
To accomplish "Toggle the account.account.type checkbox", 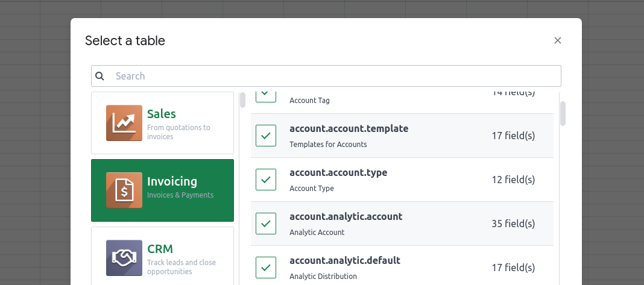I will [x=266, y=180].
